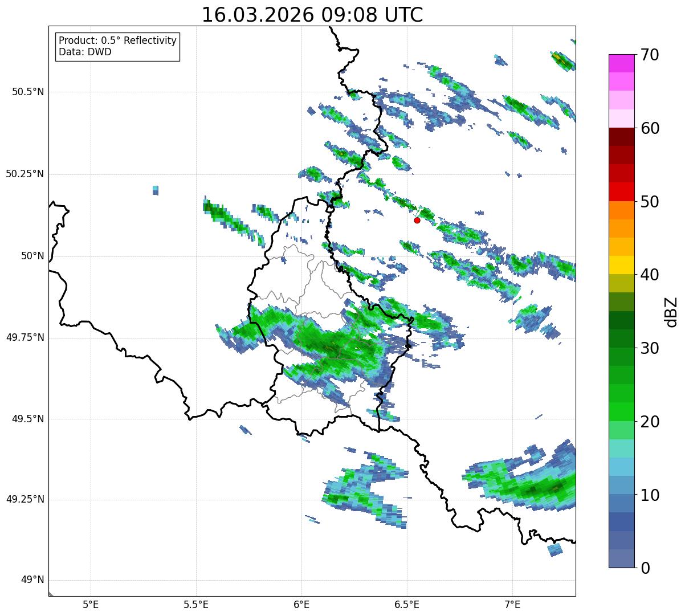Viewport: 685px width, 616px height.
Task: Click the 6.5°E longitude label
Action: 407,604
